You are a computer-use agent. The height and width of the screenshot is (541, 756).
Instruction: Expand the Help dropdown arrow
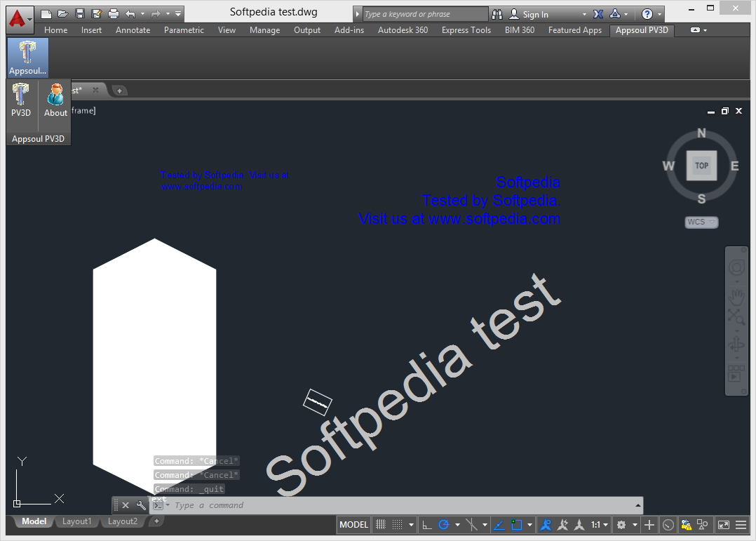click(659, 15)
